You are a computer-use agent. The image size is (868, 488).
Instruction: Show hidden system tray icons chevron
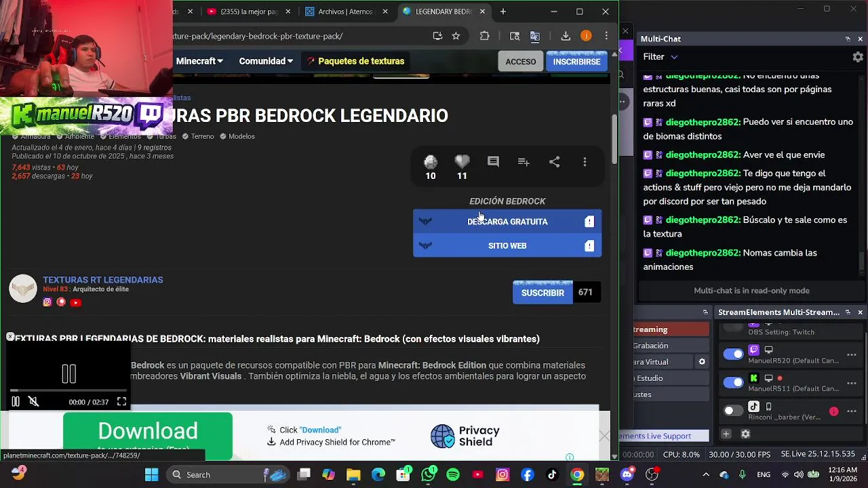(x=706, y=474)
